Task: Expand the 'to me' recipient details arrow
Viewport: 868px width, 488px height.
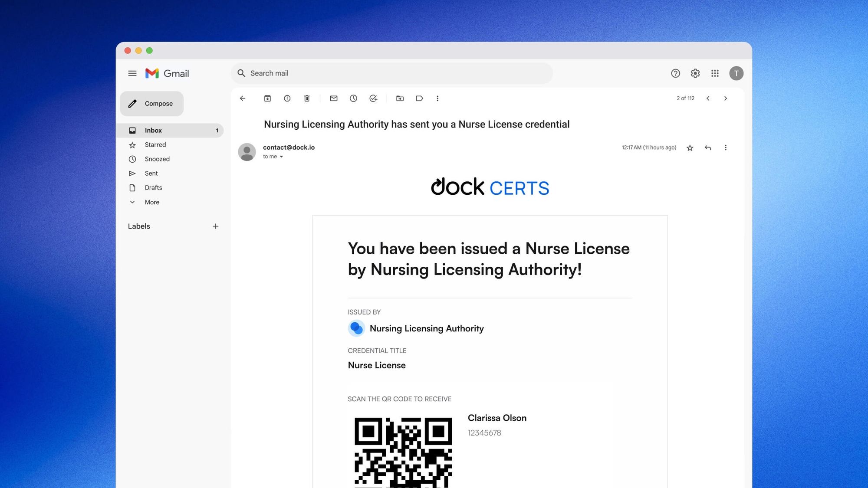Action: 281,157
